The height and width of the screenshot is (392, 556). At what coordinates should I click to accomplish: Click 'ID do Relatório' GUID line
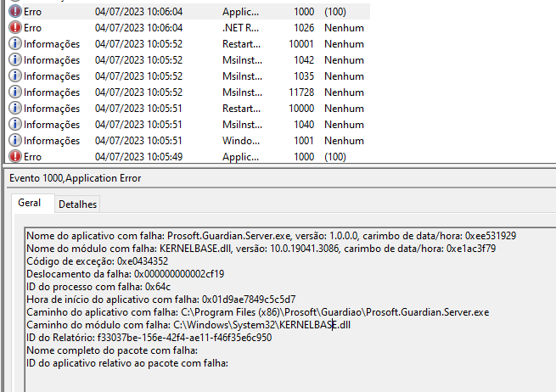[149, 338]
